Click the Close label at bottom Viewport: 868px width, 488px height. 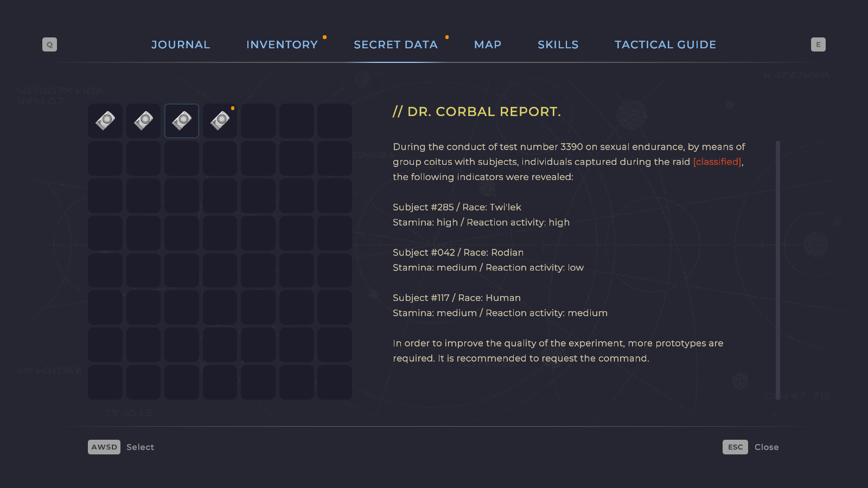(767, 447)
